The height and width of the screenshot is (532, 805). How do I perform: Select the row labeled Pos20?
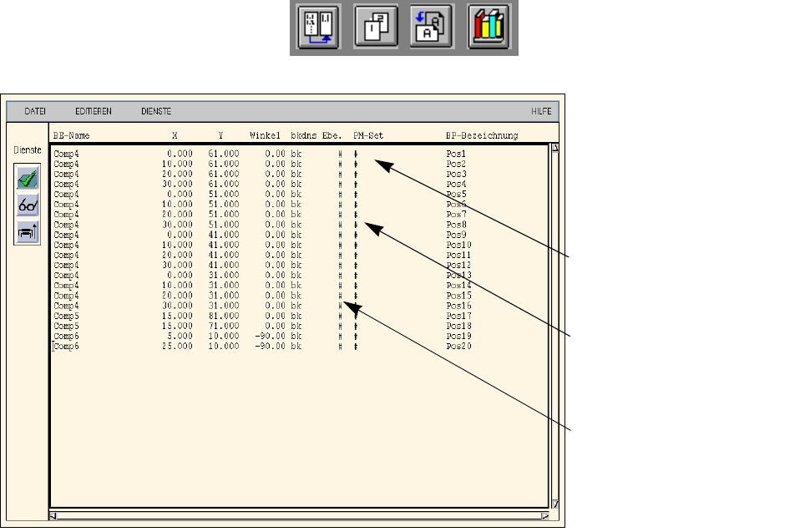pyautogui.click(x=458, y=346)
